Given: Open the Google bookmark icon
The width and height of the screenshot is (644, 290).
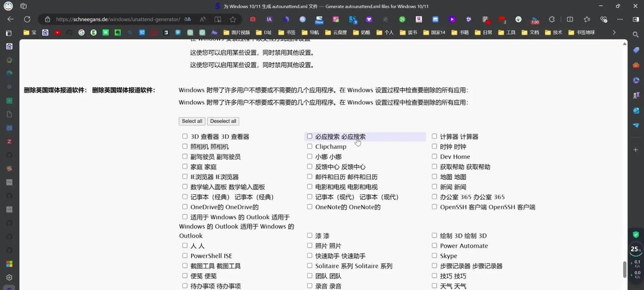Looking at the screenshot, I should 82,33.
